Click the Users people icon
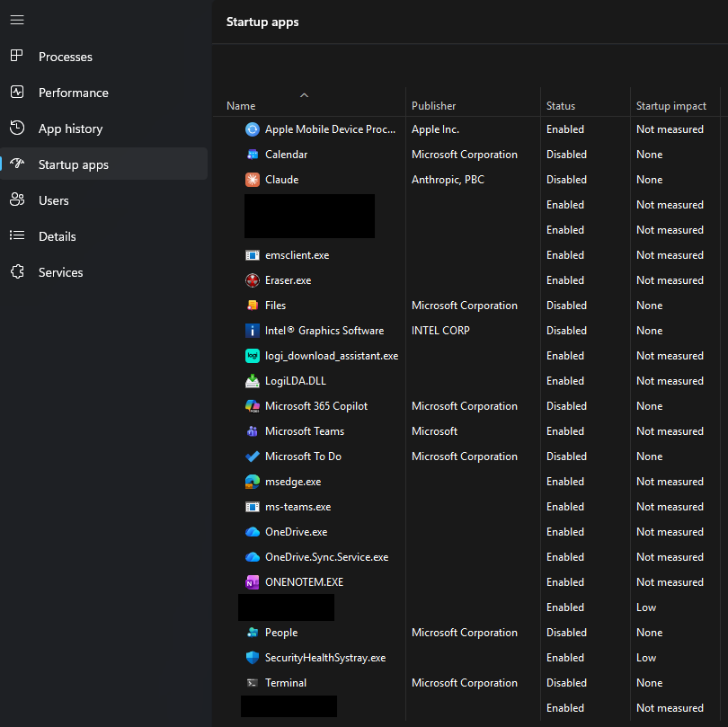The width and height of the screenshot is (728, 727). [17, 199]
